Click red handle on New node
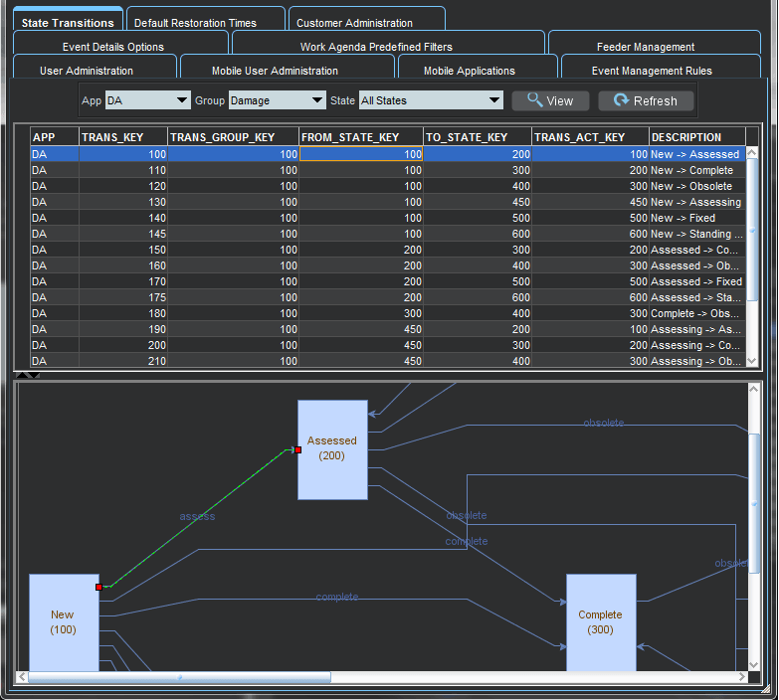This screenshot has height=700, width=779. pos(98,588)
